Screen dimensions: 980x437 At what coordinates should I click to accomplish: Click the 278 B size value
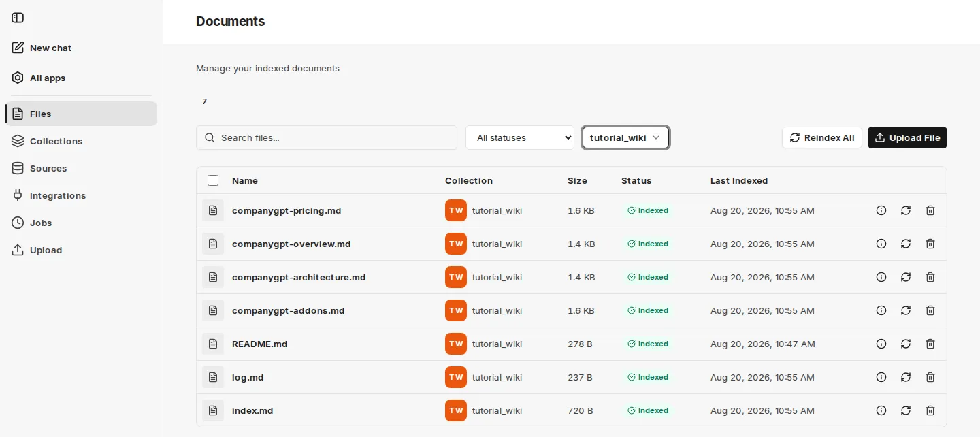point(580,344)
